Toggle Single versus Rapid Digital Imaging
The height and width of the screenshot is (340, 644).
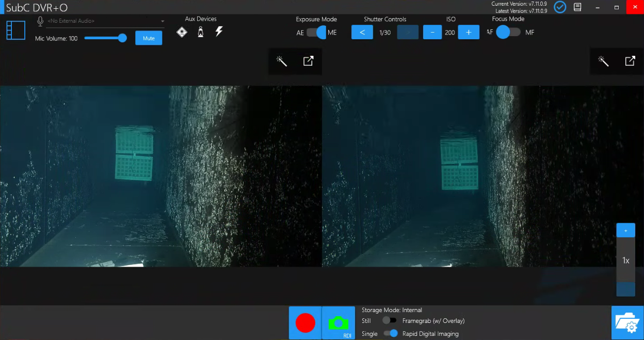click(391, 333)
